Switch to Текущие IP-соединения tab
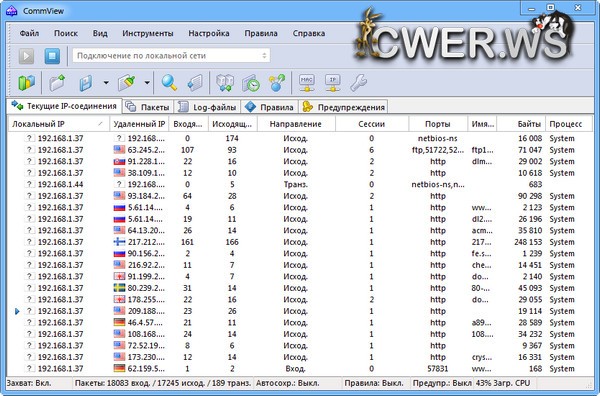 click(64, 106)
